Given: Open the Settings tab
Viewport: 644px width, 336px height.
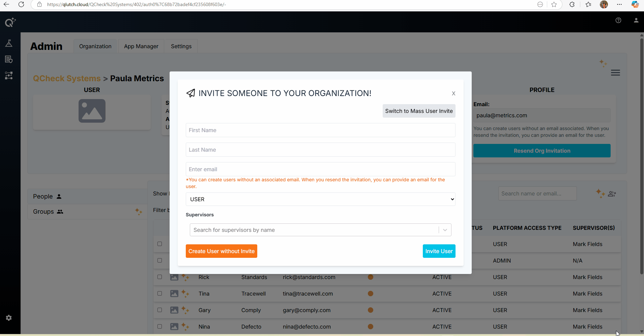Looking at the screenshot, I should coord(181,46).
